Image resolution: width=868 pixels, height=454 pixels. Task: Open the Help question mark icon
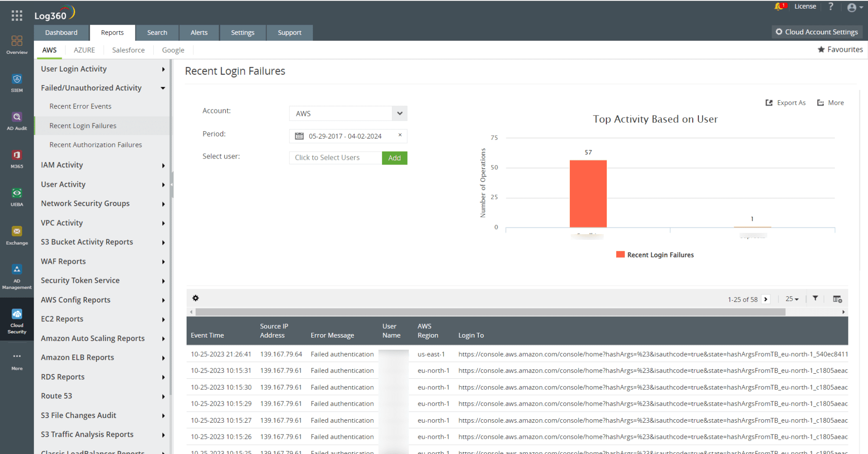pyautogui.click(x=830, y=7)
